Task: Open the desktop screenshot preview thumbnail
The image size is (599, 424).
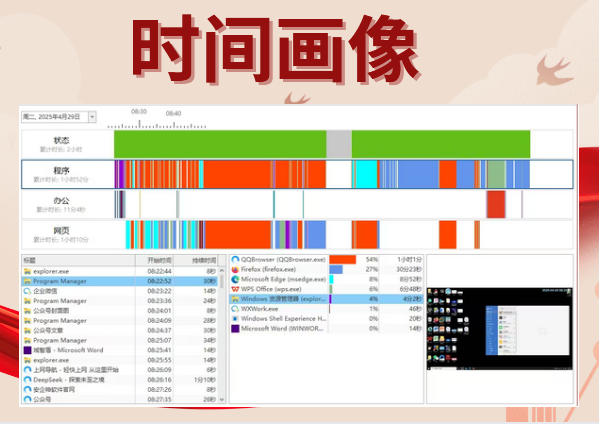Action: [x=500, y=329]
